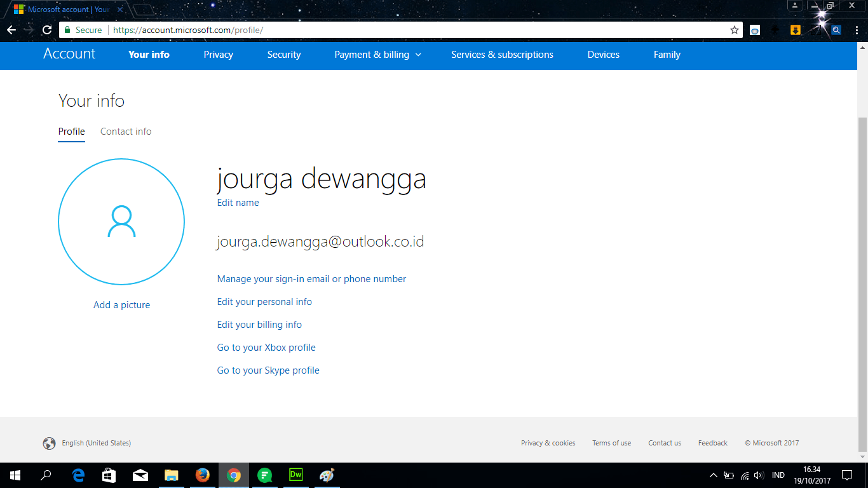Launch Microsoft Edge from the taskbar
This screenshot has height=488, width=868.
[x=78, y=475]
